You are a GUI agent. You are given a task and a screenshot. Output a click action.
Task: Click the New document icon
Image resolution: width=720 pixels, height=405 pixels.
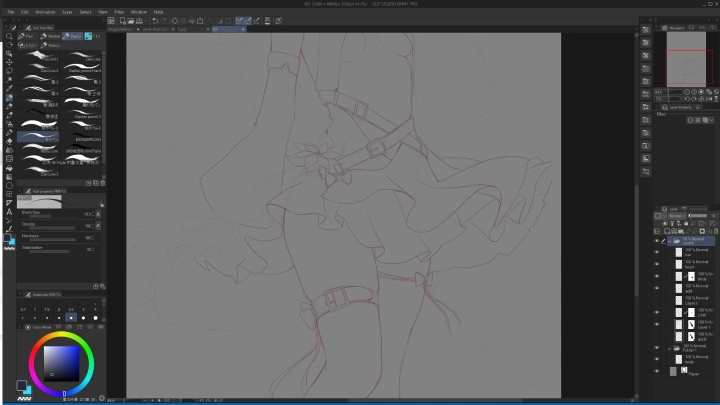(123, 21)
